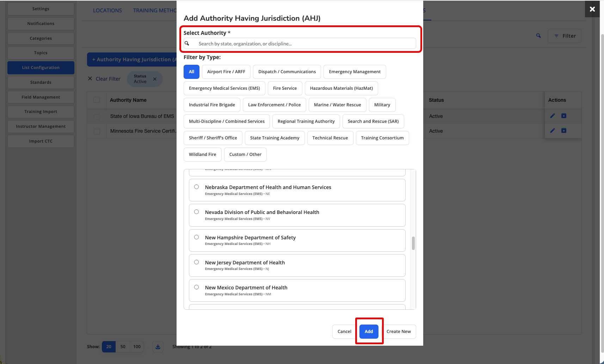Click the edit pencil for State of Iowa Bureau of EMS
Viewport: 604px width, 364px height.
tap(553, 116)
